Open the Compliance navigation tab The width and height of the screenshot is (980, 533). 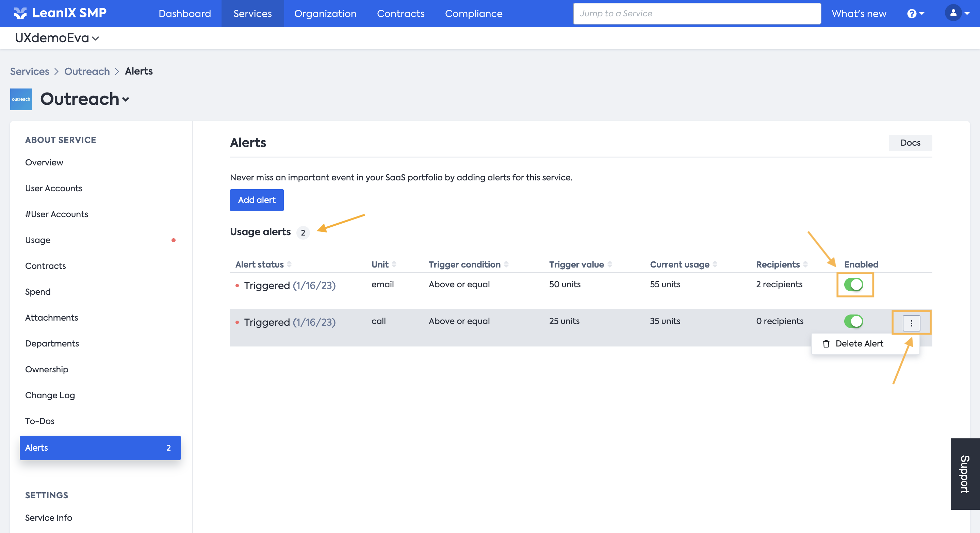coord(473,14)
